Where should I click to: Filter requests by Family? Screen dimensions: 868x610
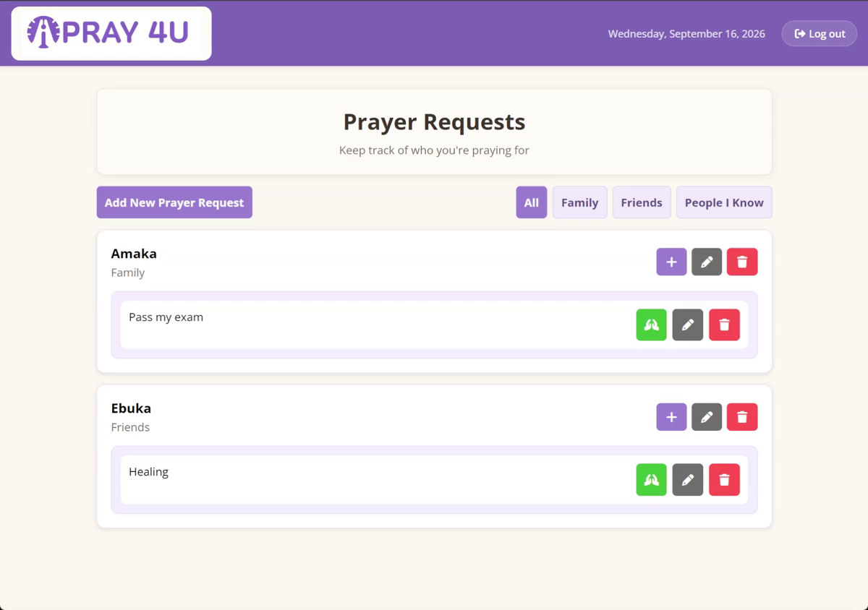click(x=580, y=202)
